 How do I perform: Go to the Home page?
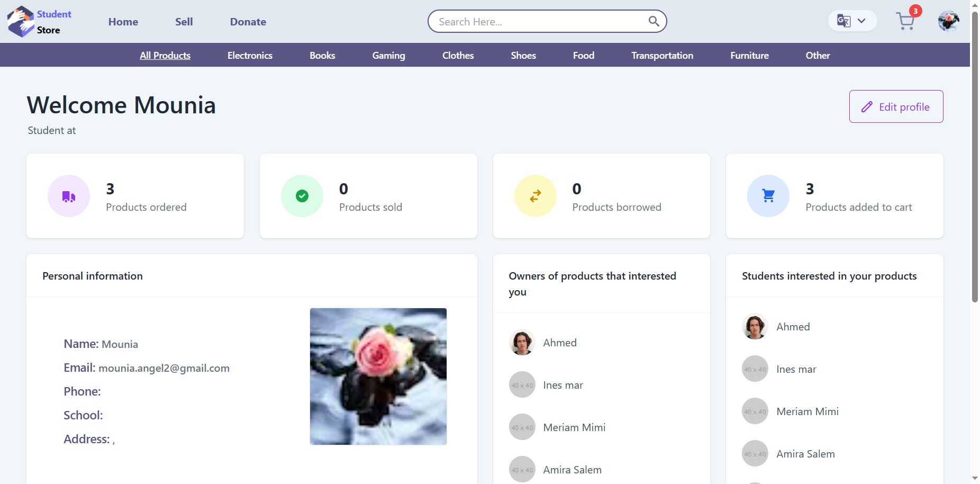123,22
